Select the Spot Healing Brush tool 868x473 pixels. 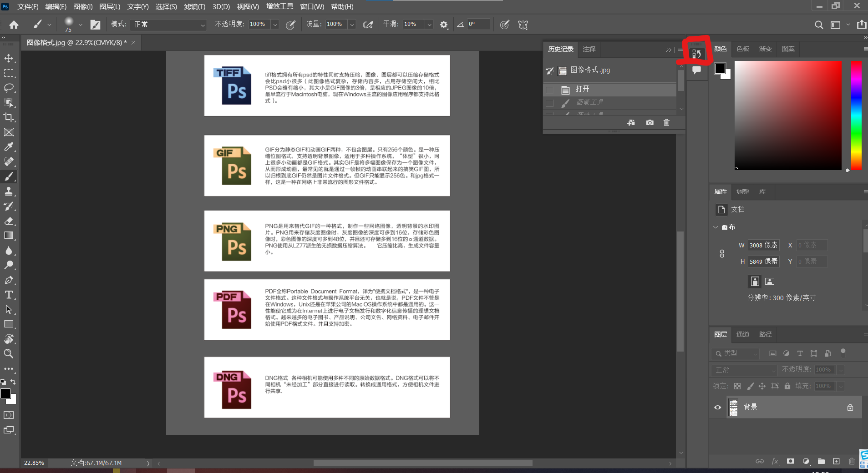click(x=9, y=162)
